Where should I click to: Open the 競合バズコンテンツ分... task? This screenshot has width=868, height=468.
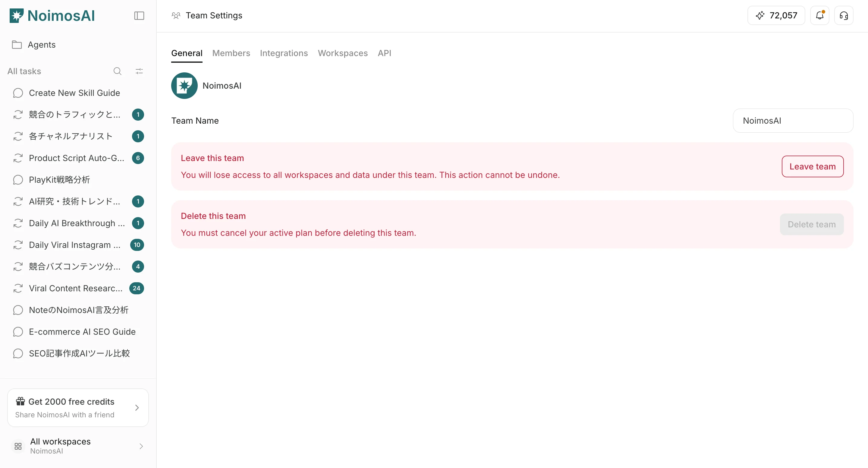pyautogui.click(x=78, y=267)
